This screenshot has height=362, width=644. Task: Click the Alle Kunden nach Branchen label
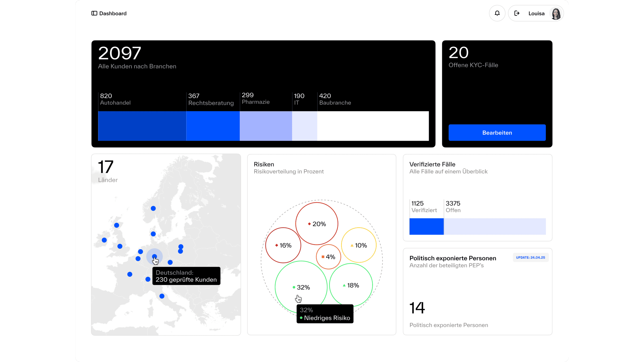pyautogui.click(x=137, y=66)
